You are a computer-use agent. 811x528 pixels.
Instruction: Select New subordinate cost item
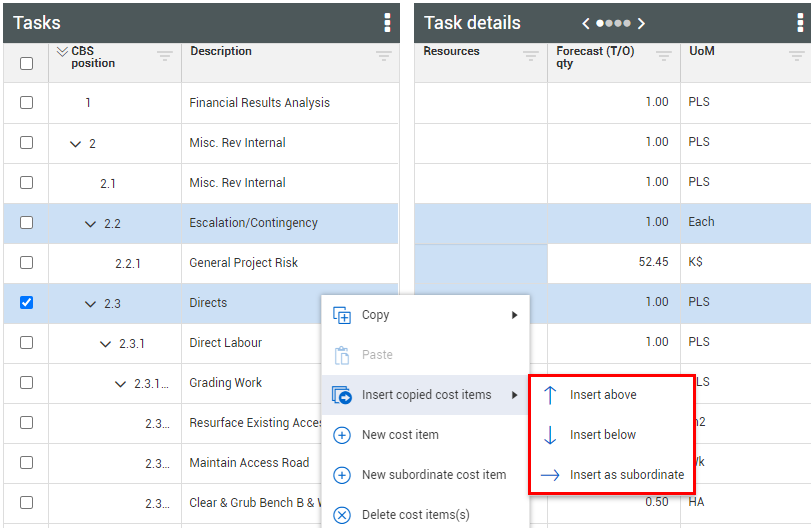point(434,475)
